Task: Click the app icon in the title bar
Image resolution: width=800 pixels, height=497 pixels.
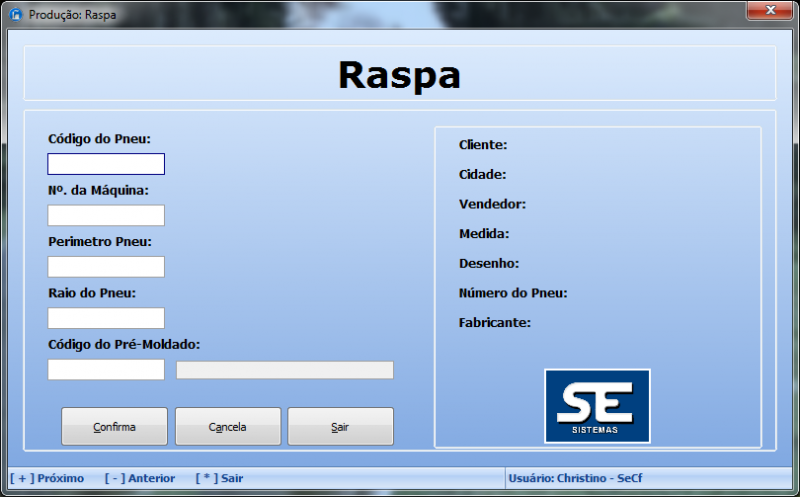Action: click(x=15, y=15)
